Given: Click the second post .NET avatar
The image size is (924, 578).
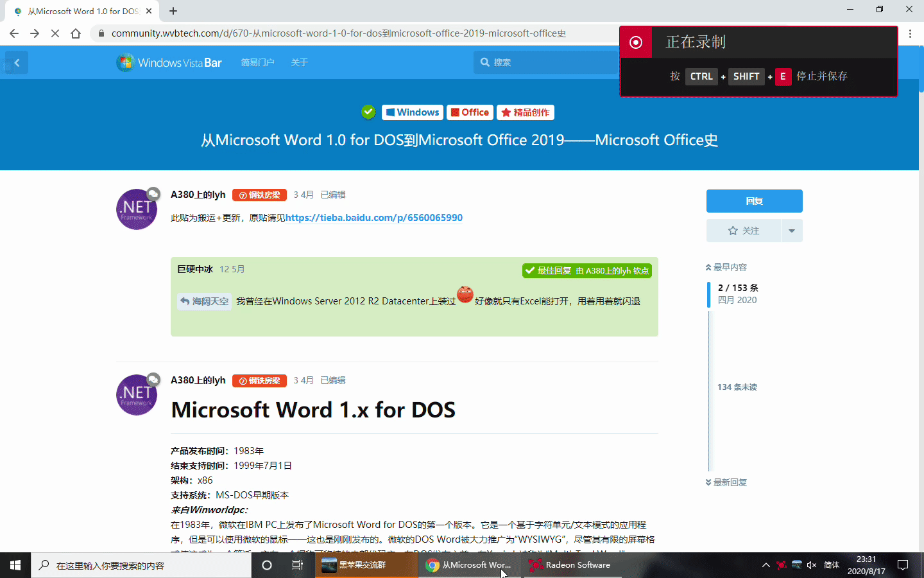Looking at the screenshot, I should (137, 395).
